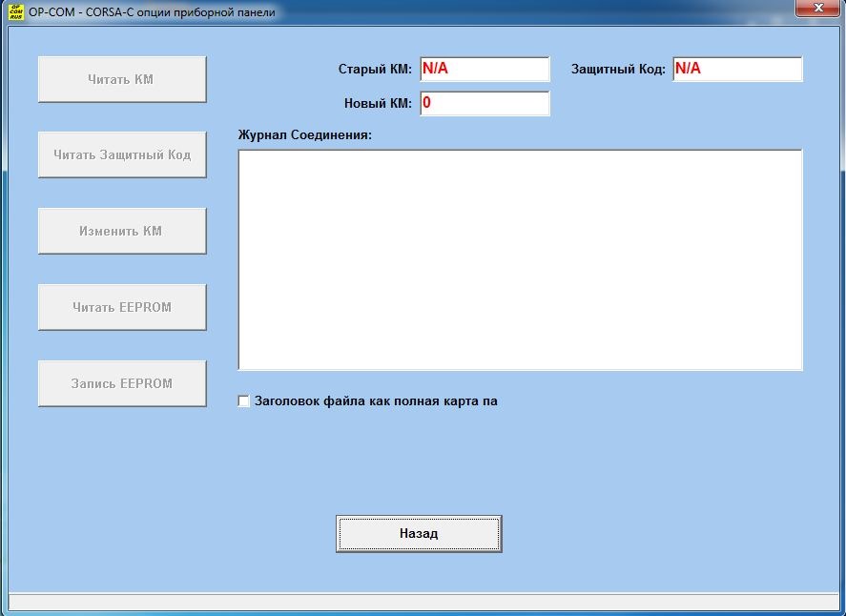Click the Защитный Код label
846x616 pixels.
(618, 69)
